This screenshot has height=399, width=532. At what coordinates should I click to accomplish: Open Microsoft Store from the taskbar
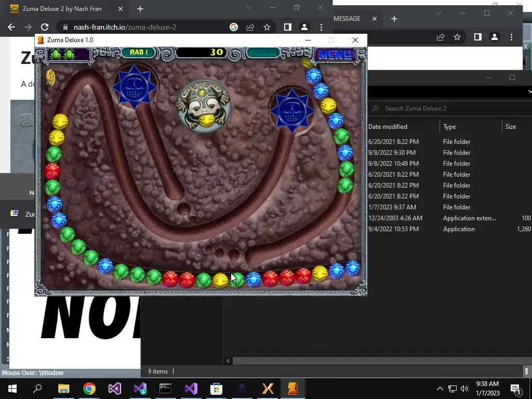(x=216, y=389)
